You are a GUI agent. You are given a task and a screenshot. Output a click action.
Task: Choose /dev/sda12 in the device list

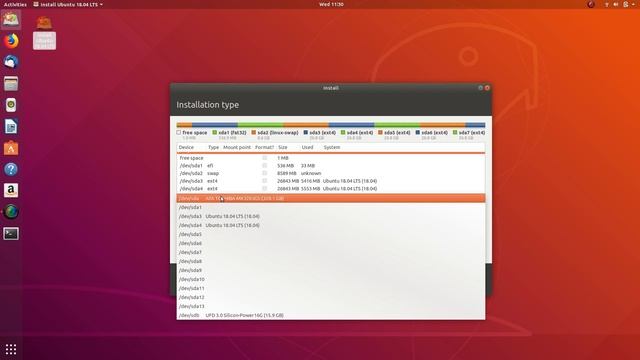[331, 297]
